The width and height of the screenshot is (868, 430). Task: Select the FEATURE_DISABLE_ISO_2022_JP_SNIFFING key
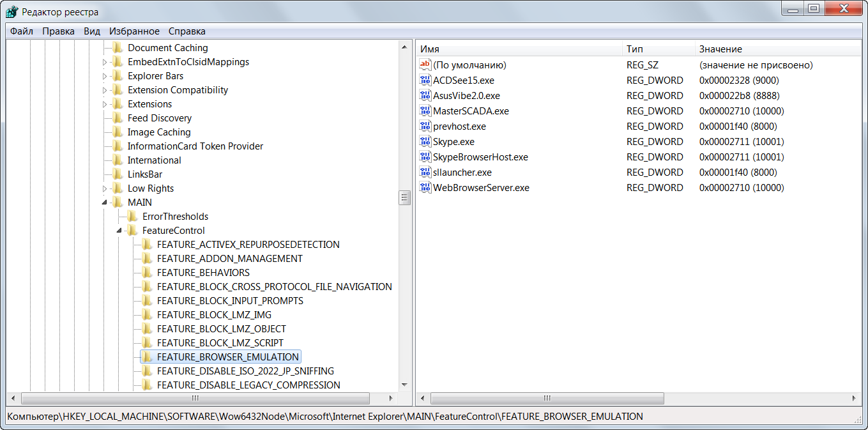coord(245,371)
